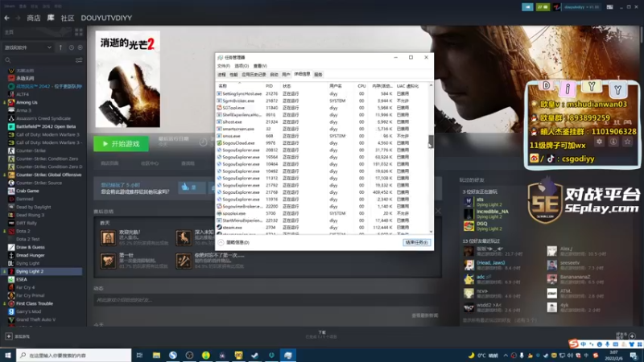This screenshot has height=362, width=644.
Task: Switch to Processes tab in Task Manager
Action: click(x=222, y=75)
